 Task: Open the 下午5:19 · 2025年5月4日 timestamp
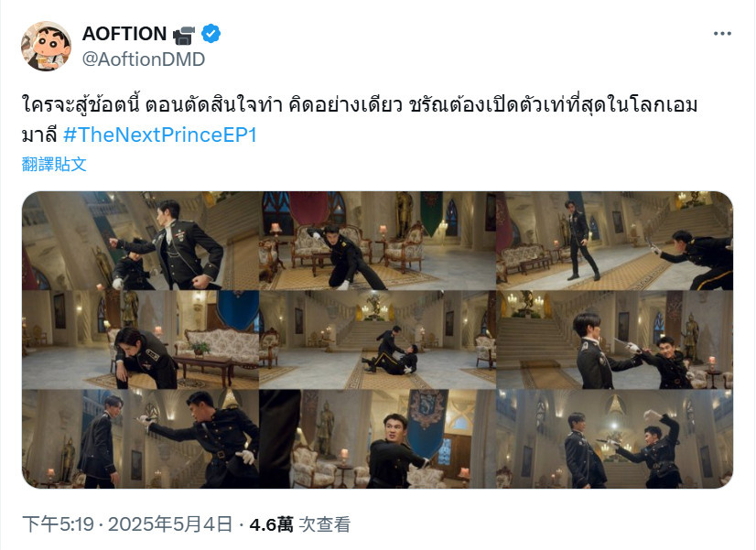click(127, 524)
